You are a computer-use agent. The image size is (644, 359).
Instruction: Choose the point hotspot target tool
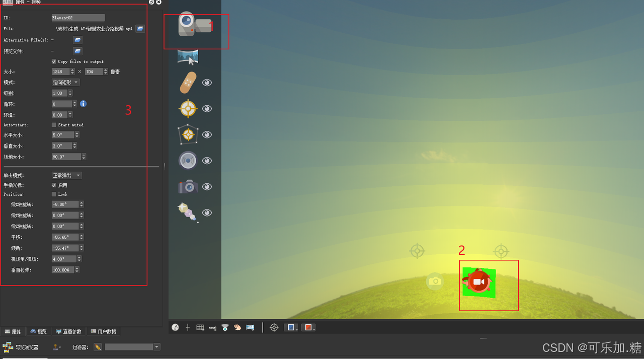(188, 108)
